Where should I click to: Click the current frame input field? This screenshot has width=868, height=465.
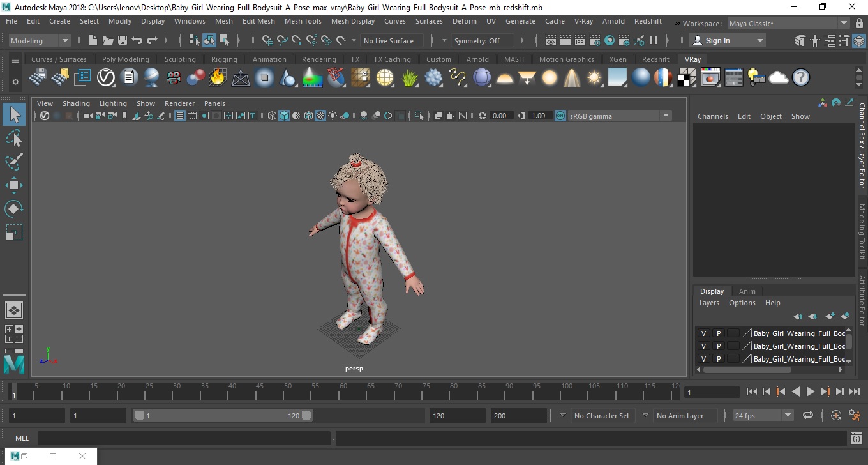[x=712, y=392]
